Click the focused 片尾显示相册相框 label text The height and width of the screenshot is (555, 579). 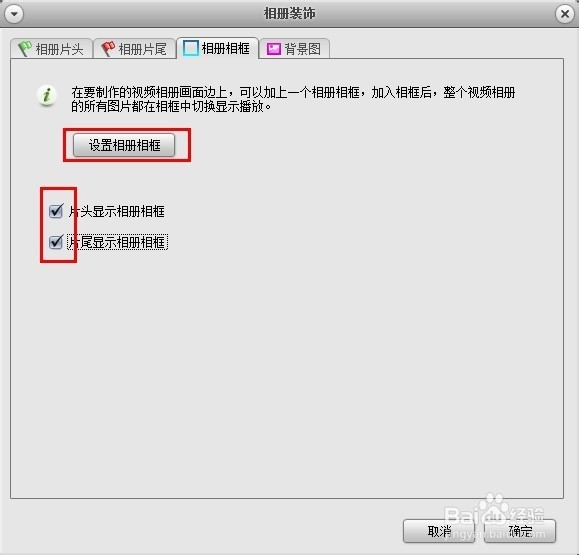(x=117, y=242)
